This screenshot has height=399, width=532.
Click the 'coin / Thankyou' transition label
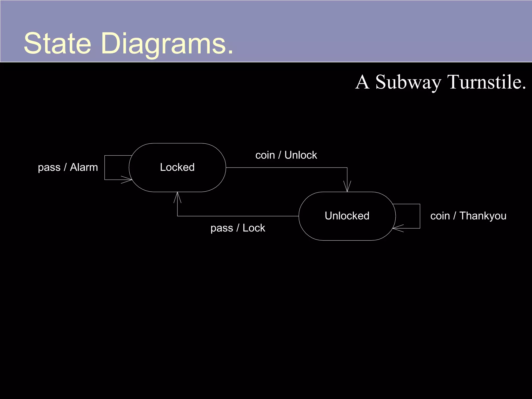(468, 216)
